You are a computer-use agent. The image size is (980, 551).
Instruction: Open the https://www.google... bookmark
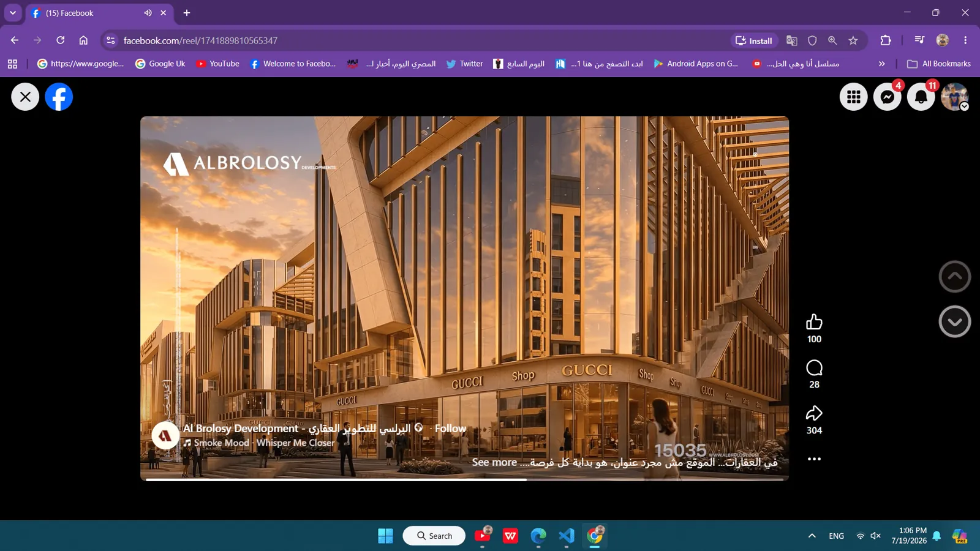click(x=80, y=64)
